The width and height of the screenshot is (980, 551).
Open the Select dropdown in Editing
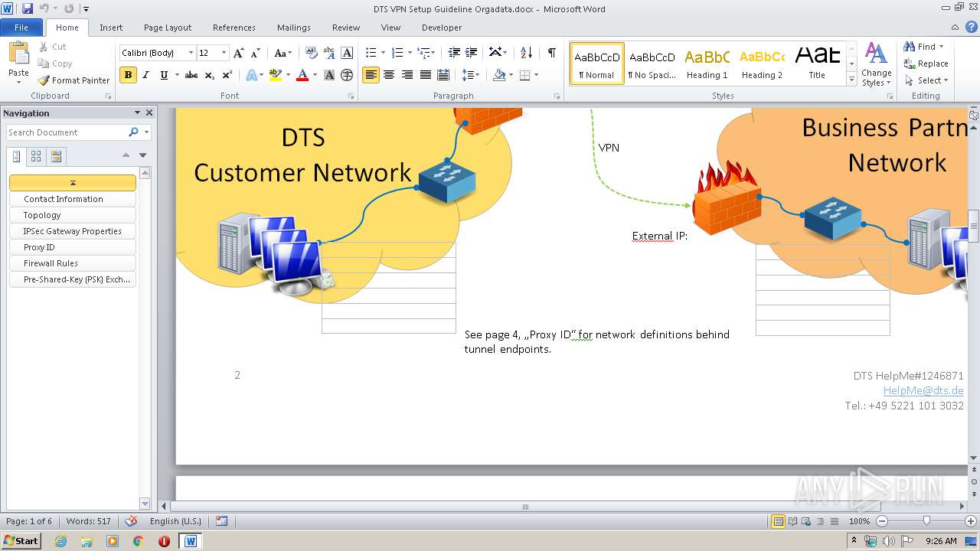point(926,80)
